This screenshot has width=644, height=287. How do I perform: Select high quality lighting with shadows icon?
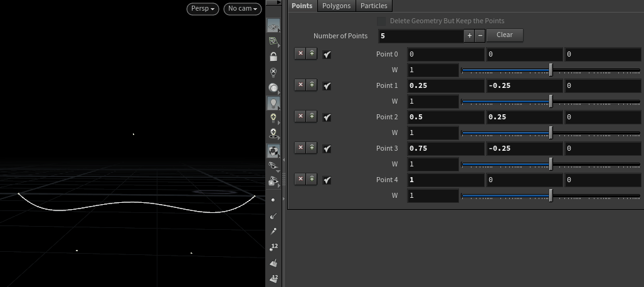273,134
